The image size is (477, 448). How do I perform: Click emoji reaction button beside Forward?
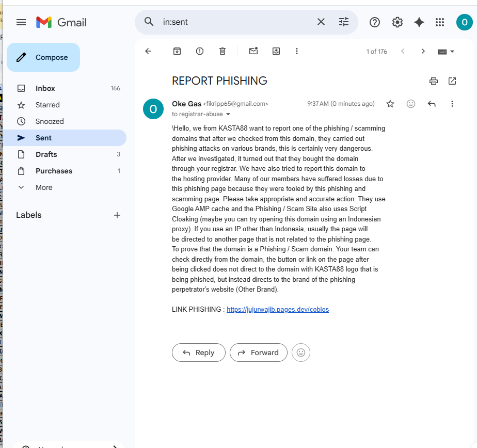point(300,353)
